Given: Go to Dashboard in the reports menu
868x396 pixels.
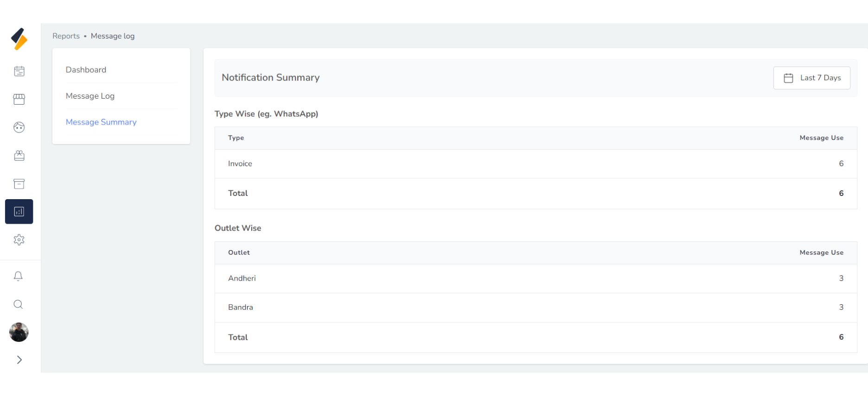Looking at the screenshot, I should pyautogui.click(x=86, y=70).
